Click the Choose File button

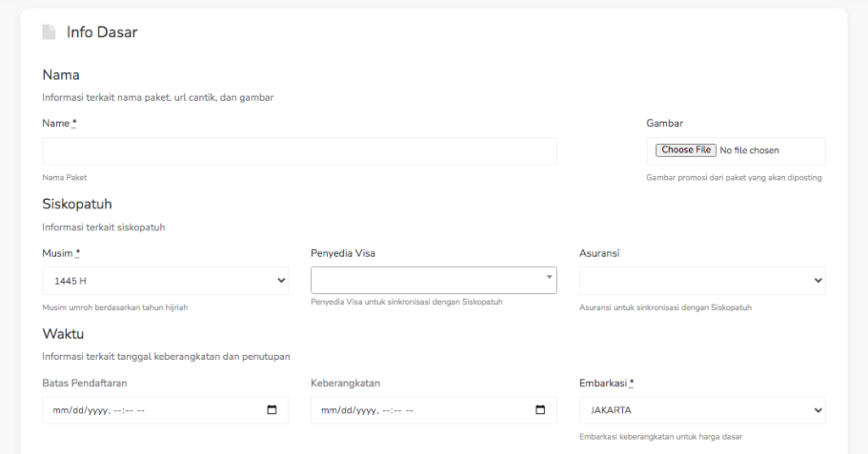(x=686, y=150)
